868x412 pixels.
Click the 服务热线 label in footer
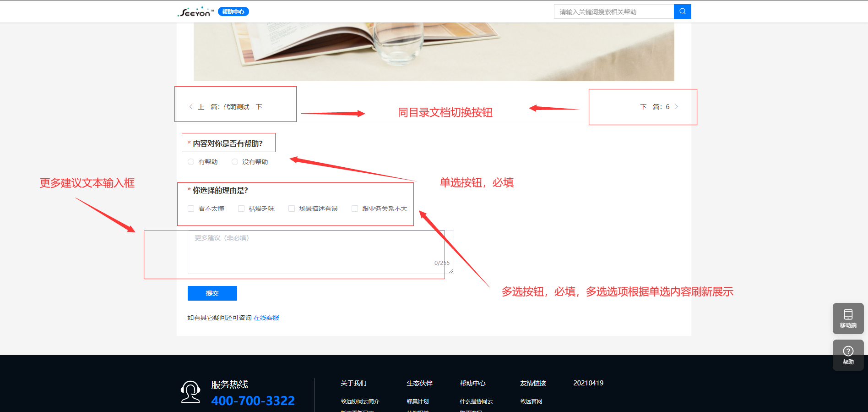pyautogui.click(x=229, y=385)
